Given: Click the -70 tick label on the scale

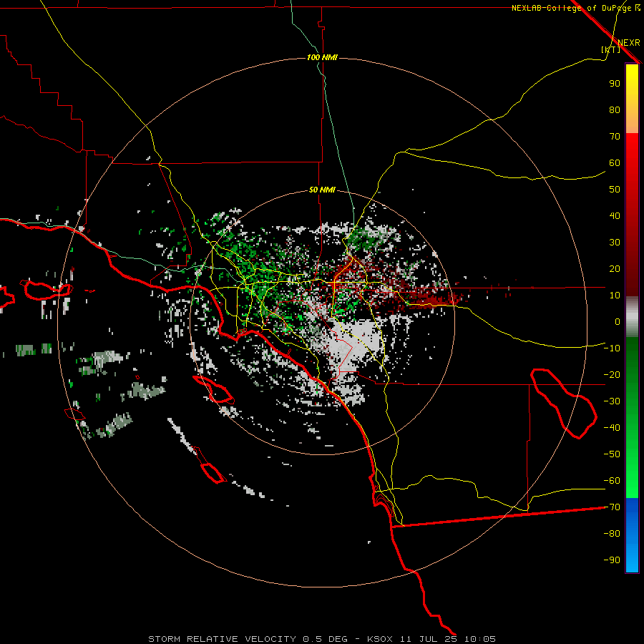Looking at the screenshot, I should [612, 507].
